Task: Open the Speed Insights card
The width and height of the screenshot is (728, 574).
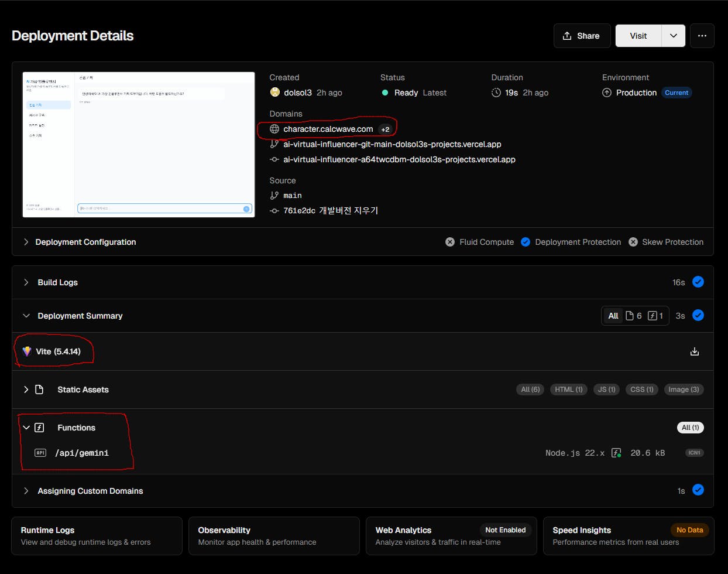Action: 629,536
